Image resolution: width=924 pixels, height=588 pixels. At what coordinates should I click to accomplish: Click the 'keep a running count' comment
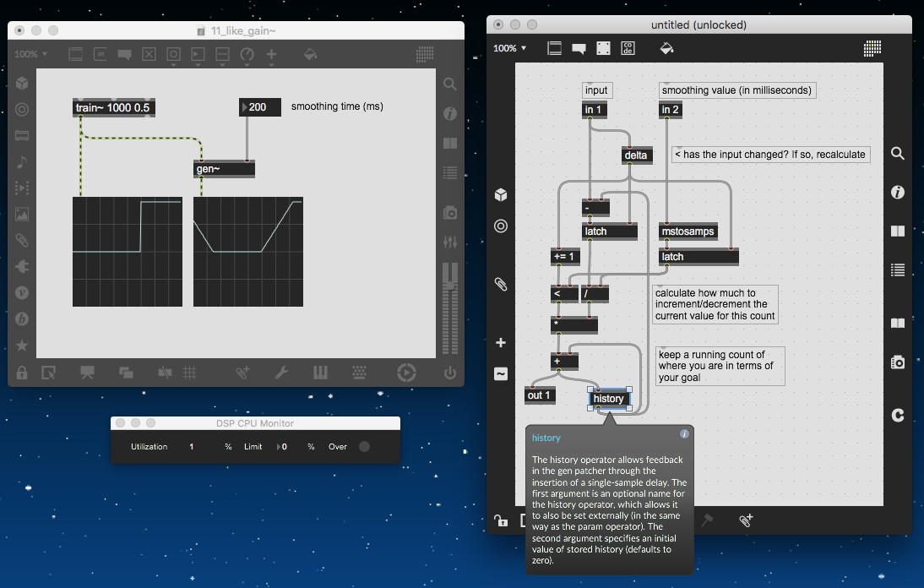(720, 366)
